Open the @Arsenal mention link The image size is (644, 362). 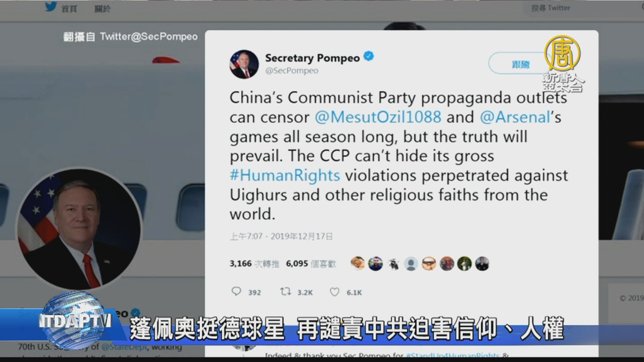(515, 117)
